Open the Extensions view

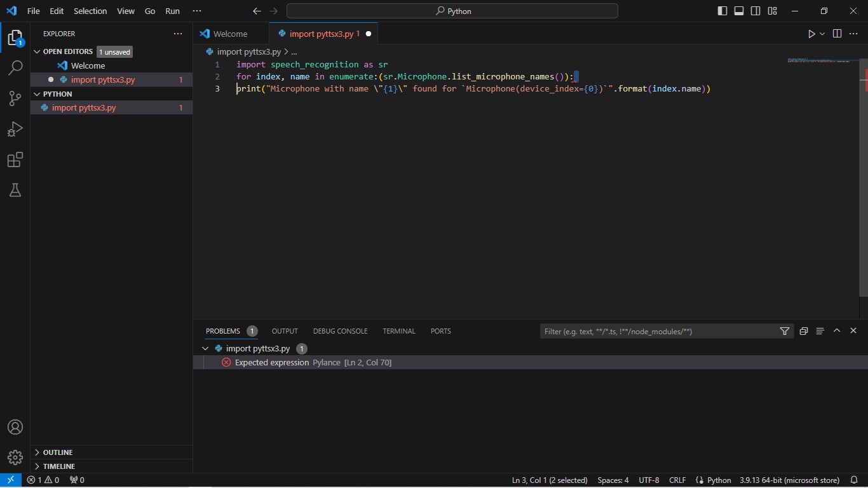15,159
